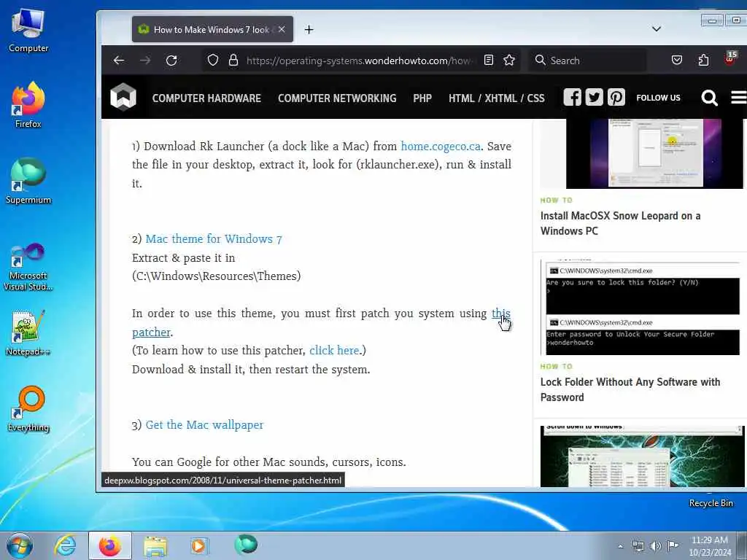Viewport: 747px width, 560px height.
Task: Open Supermium from taskbar
Action: 246,545
